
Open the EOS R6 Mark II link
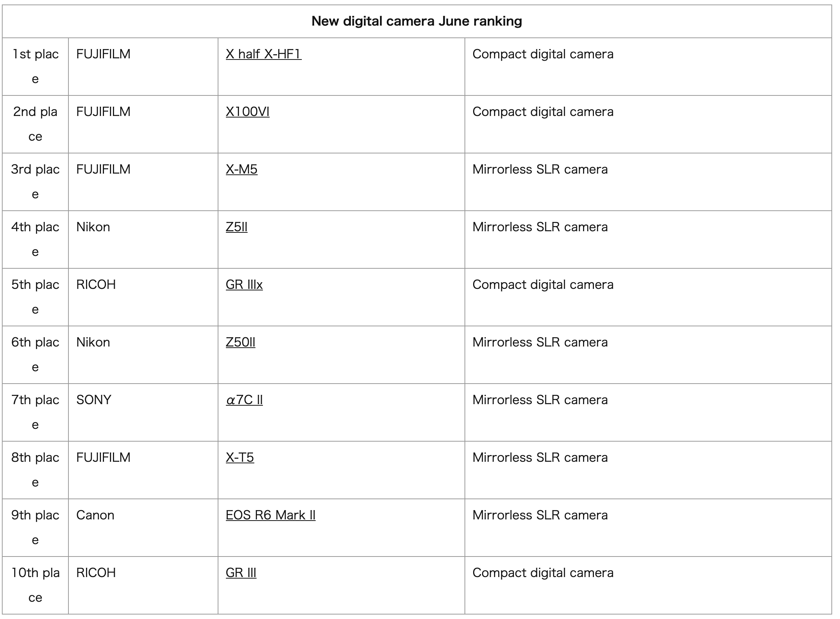tap(270, 516)
